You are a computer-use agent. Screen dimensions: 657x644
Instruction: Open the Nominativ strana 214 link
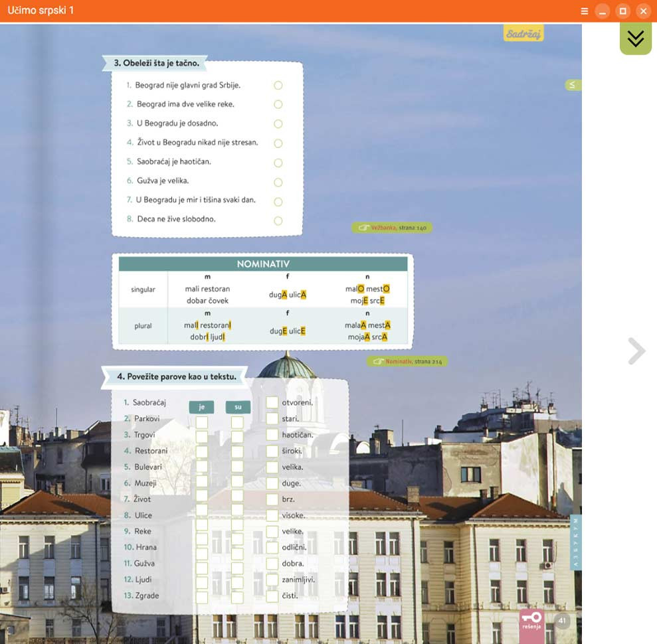point(407,362)
